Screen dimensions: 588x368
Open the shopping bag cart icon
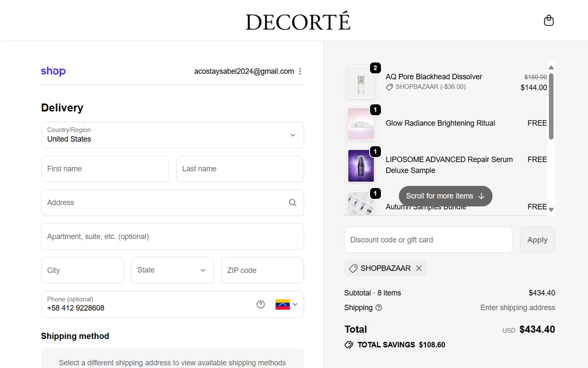pyautogui.click(x=549, y=20)
